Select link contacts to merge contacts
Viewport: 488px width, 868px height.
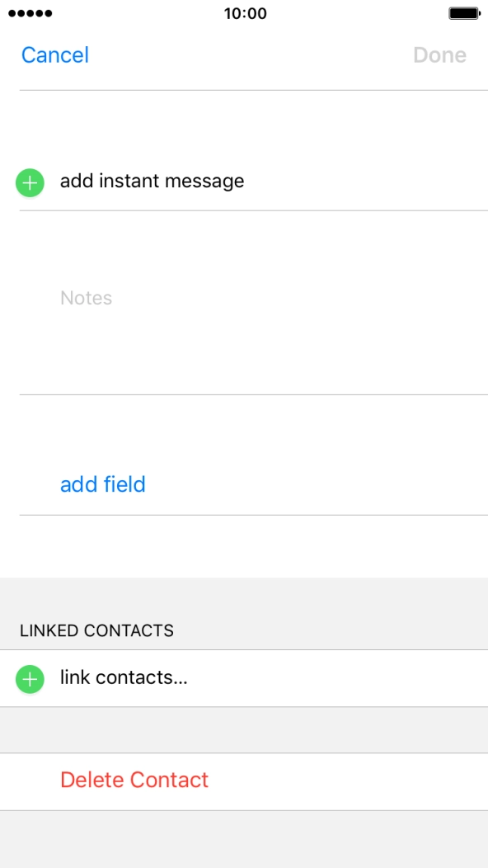pos(124,678)
